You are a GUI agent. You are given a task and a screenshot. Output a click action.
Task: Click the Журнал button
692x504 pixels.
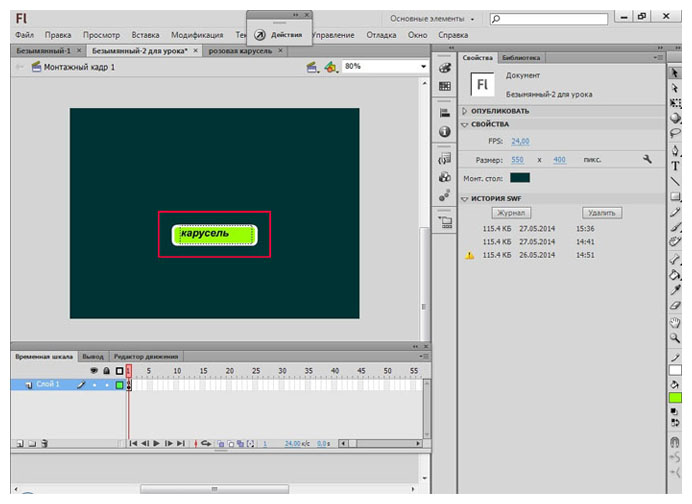pyautogui.click(x=510, y=213)
